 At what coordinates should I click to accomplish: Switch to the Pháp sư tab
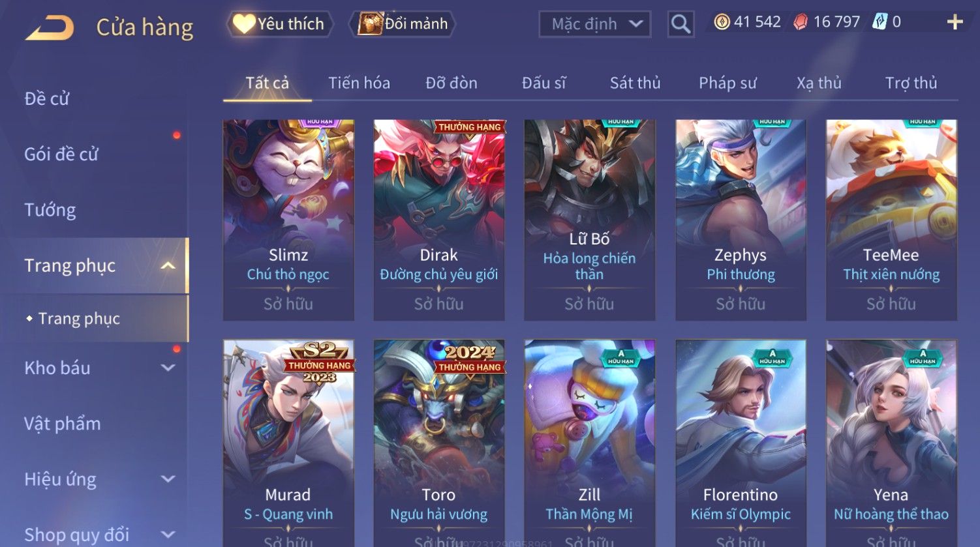pos(727,83)
